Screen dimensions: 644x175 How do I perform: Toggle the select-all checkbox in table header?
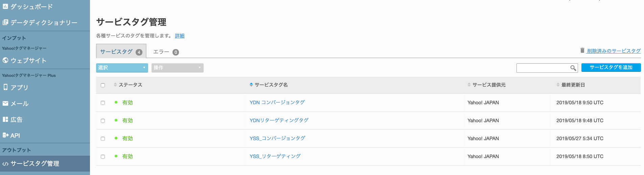[x=103, y=85]
